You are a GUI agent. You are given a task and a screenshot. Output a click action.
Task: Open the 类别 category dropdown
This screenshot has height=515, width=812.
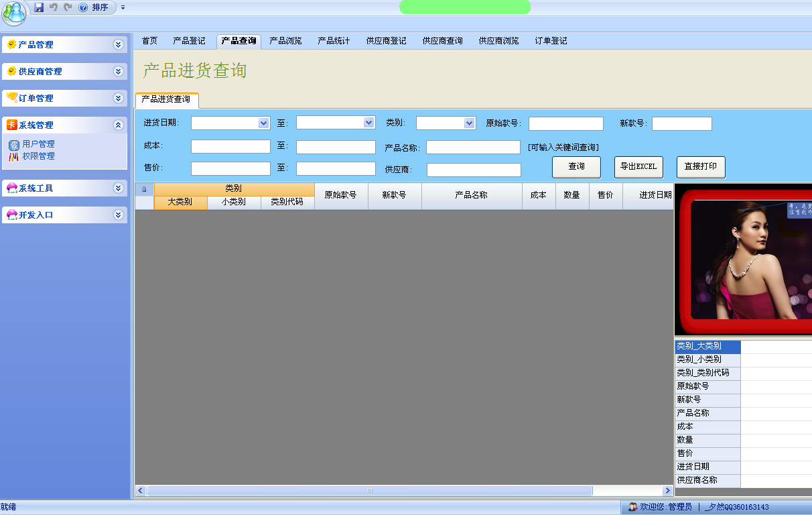click(469, 123)
